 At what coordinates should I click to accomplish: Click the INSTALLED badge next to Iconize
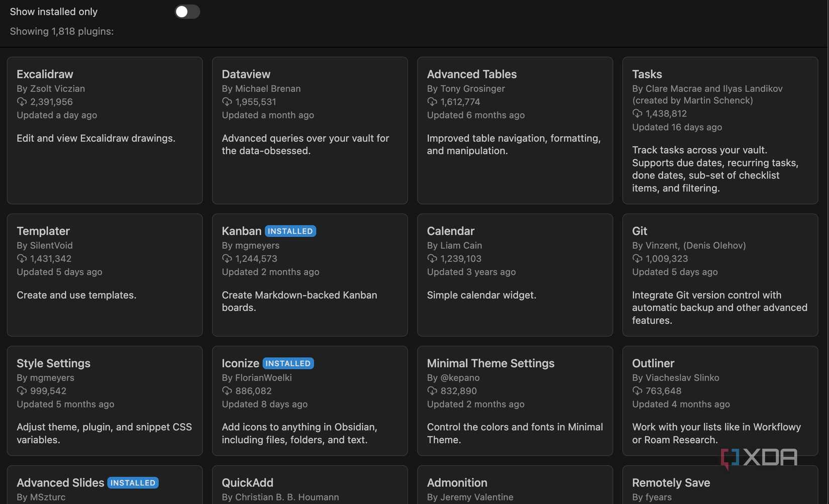point(288,363)
